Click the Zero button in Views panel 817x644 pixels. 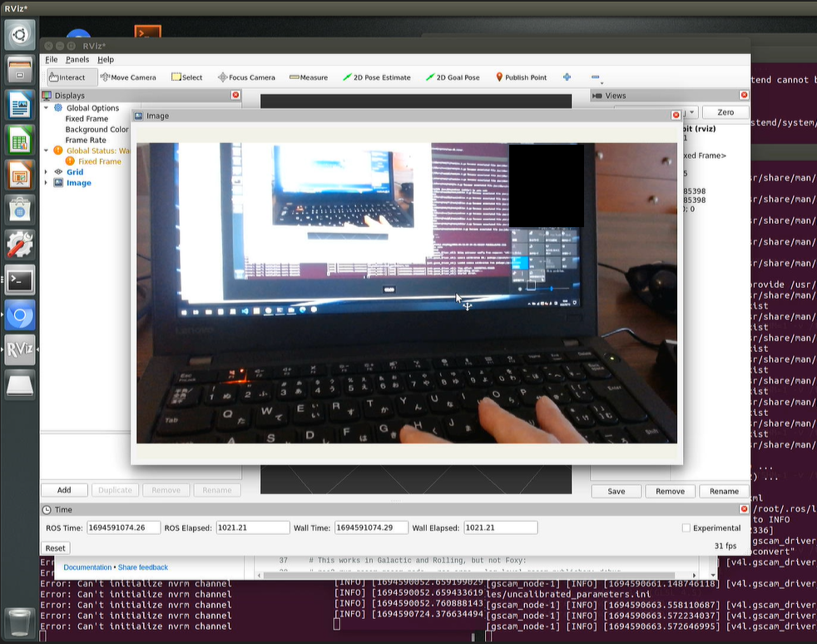(725, 112)
